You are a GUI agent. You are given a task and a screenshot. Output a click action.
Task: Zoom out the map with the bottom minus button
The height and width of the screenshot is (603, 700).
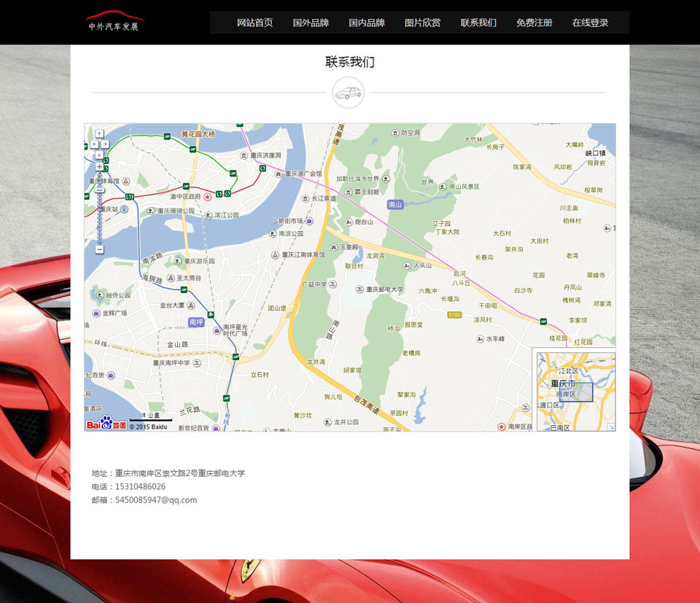click(100, 249)
